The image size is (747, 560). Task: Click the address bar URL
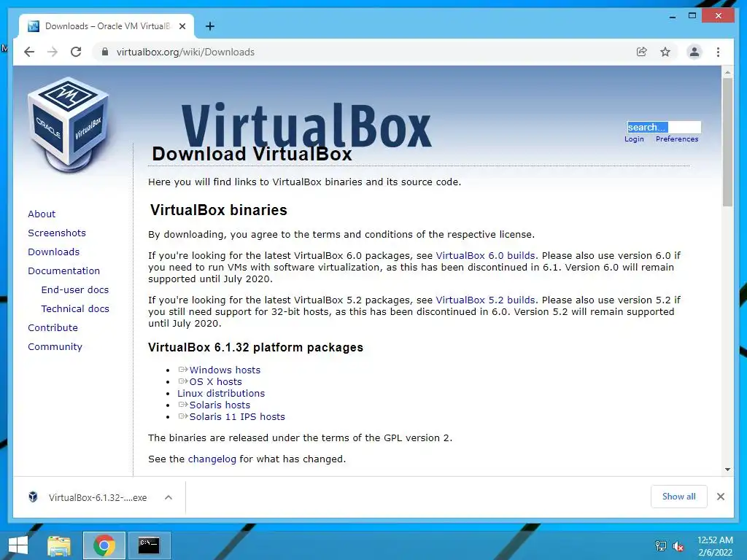coord(185,52)
